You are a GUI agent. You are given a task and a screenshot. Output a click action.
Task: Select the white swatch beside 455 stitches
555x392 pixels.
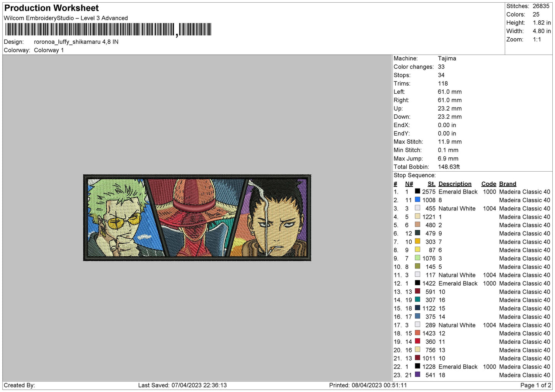click(x=417, y=208)
